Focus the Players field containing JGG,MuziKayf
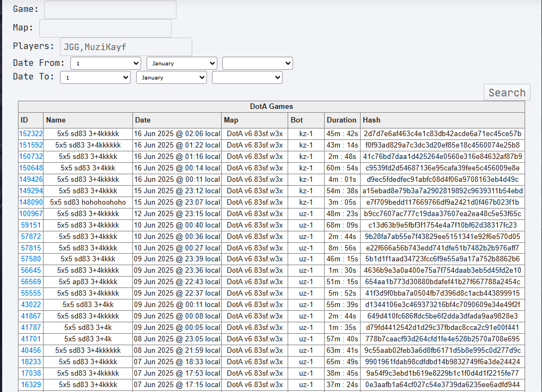Viewport: 542px width, 392px height. tap(126, 47)
